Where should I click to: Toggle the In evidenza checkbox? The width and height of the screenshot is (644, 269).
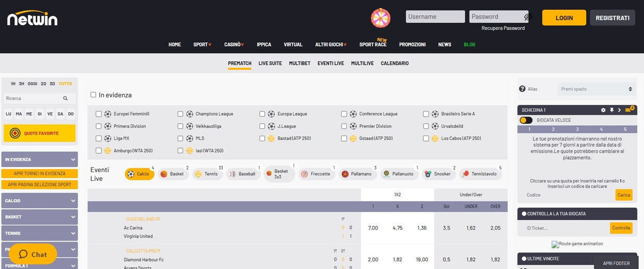(x=93, y=95)
